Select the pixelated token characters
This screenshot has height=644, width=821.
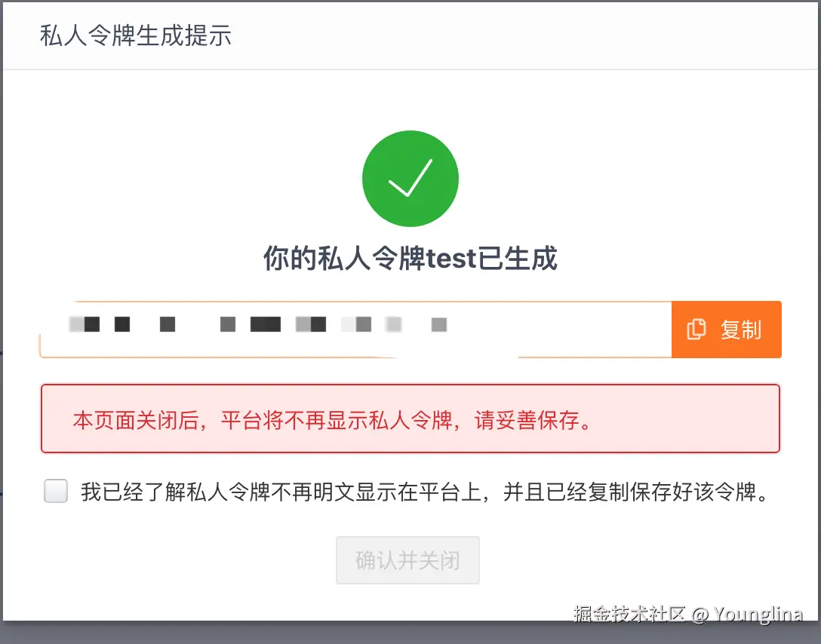click(x=257, y=324)
